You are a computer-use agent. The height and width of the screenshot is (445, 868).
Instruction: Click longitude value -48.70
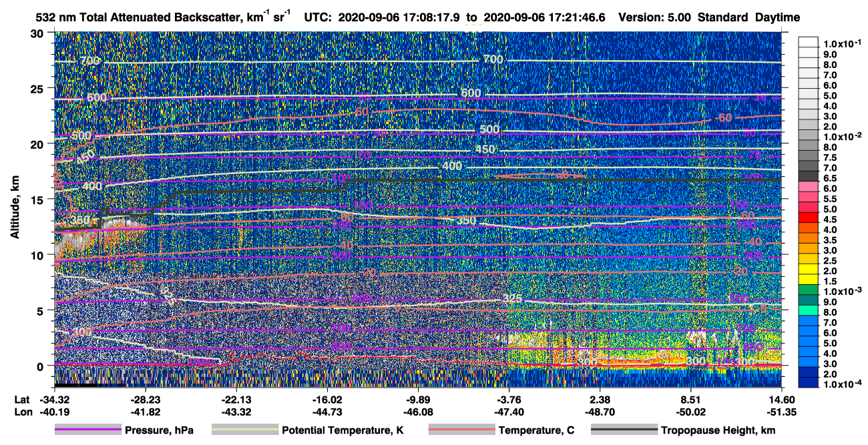point(600,412)
